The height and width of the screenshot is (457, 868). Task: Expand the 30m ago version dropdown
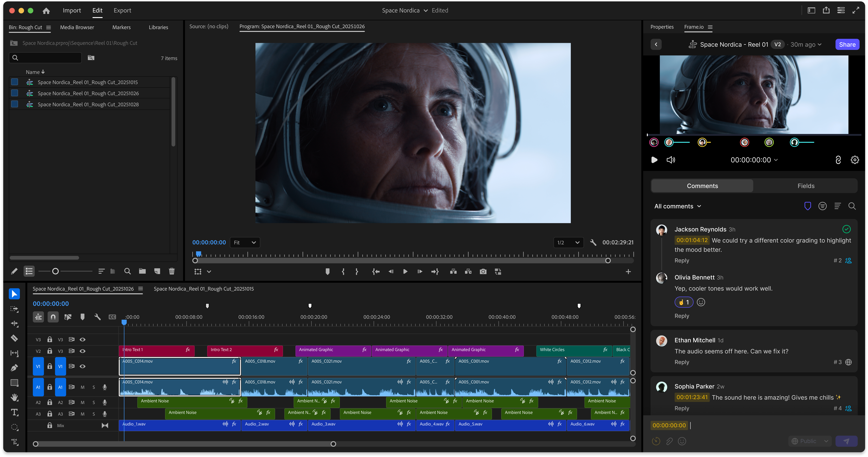click(806, 44)
